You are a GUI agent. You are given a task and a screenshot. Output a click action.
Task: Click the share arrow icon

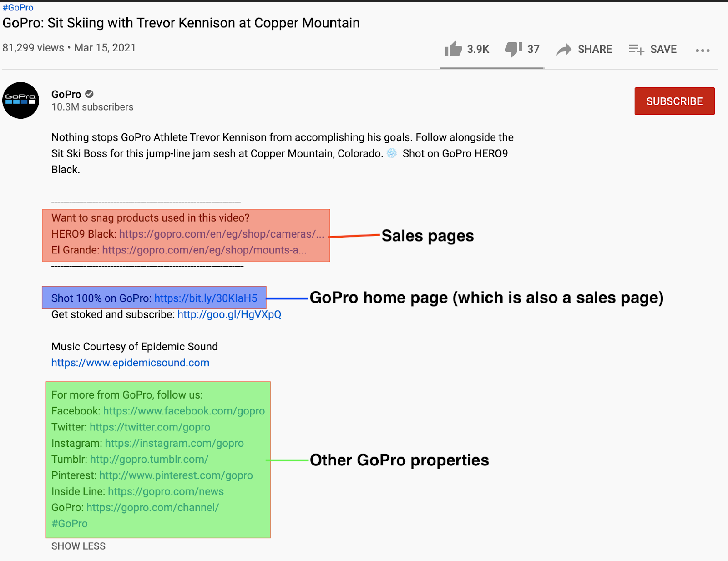tap(564, 49)
